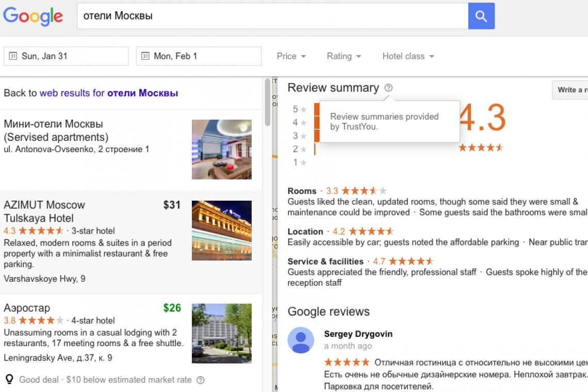Click Sergey Drygovin's profile avatar

pyautogui.click(x=301, y=340)
